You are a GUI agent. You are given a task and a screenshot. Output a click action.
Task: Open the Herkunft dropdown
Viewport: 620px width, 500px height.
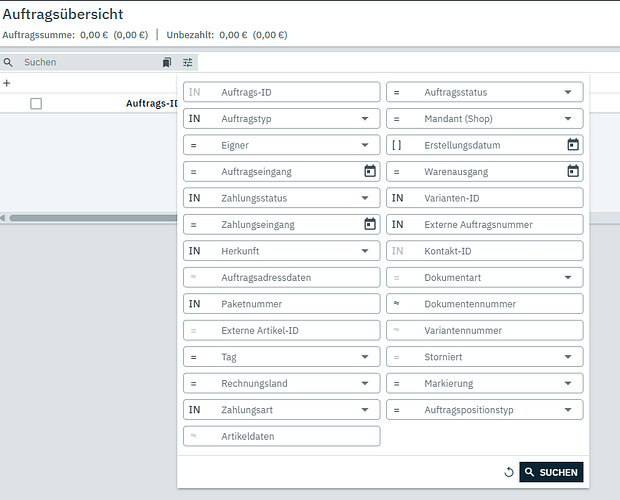click(365, 251)
